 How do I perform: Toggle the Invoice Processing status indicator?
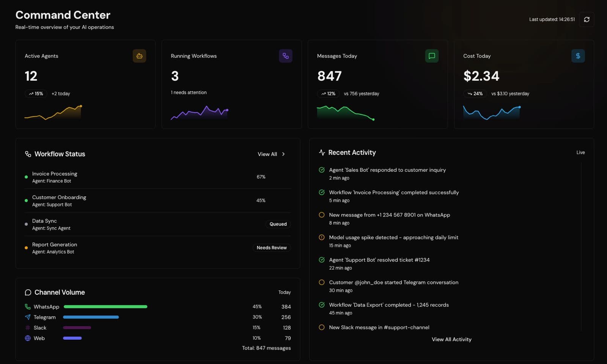coord(26,177)
